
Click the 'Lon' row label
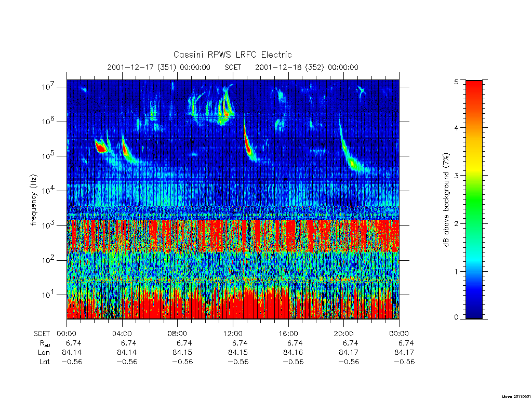coord(44,353)
